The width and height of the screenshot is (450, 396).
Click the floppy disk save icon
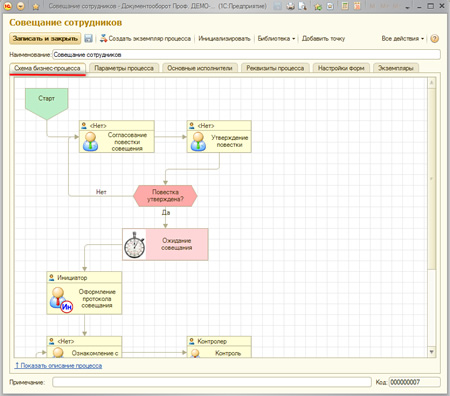tap(88, 39)
